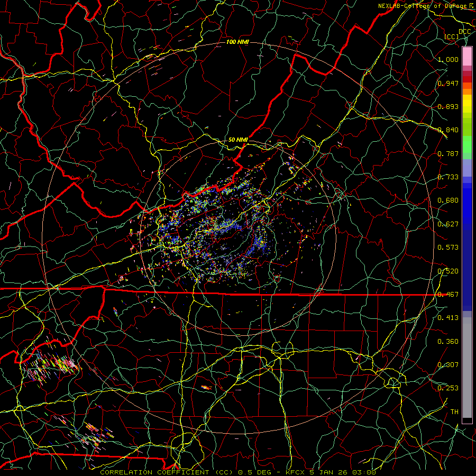Pick the pink segment of the color bar

[467, 56]
